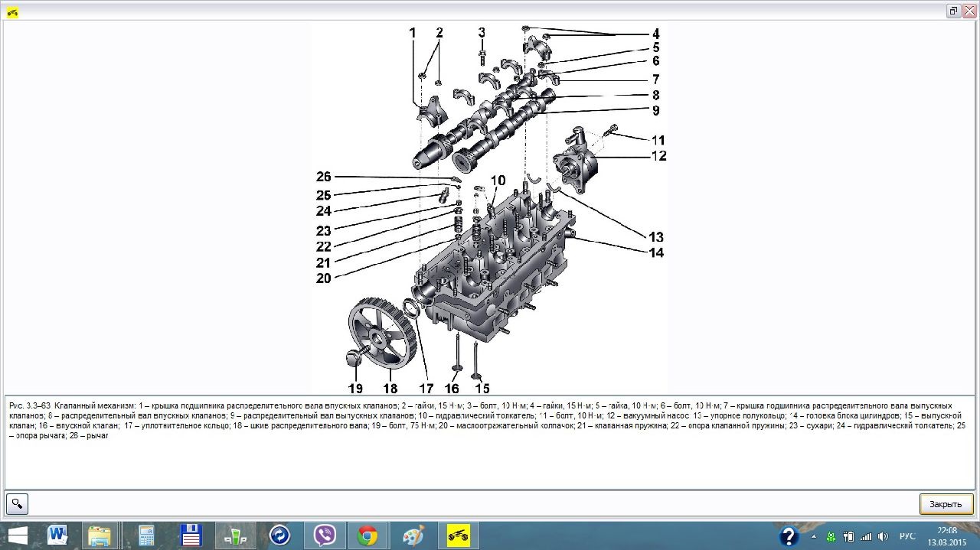Click the magnifier zoom icon button
This screenshot has width=980, height=550.
[x=17, y=504]
